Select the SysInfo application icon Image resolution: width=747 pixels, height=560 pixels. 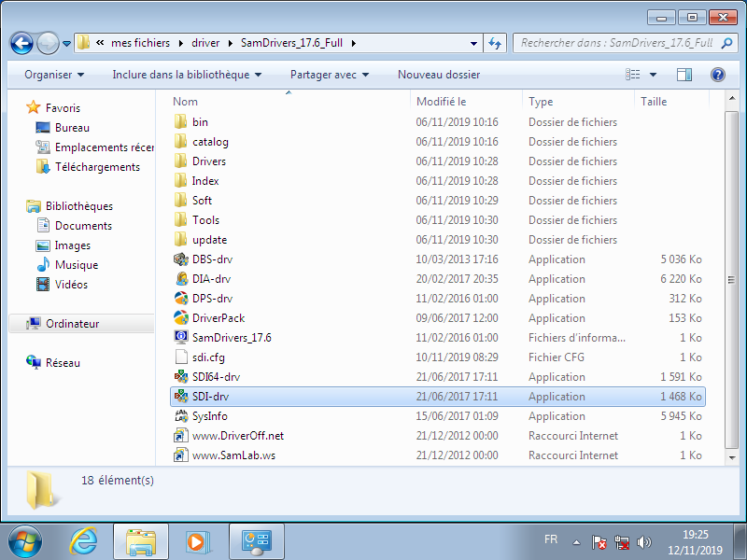(181, 416)
